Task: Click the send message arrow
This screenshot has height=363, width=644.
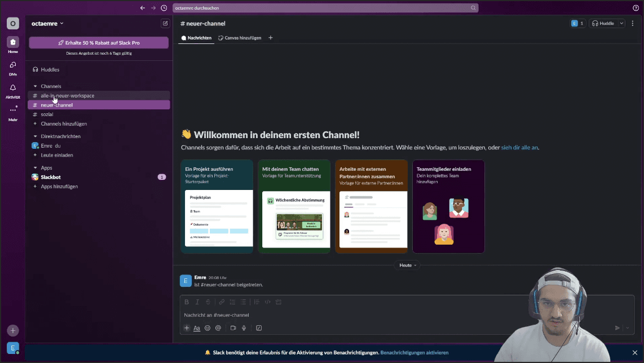Action: [617, 327]
